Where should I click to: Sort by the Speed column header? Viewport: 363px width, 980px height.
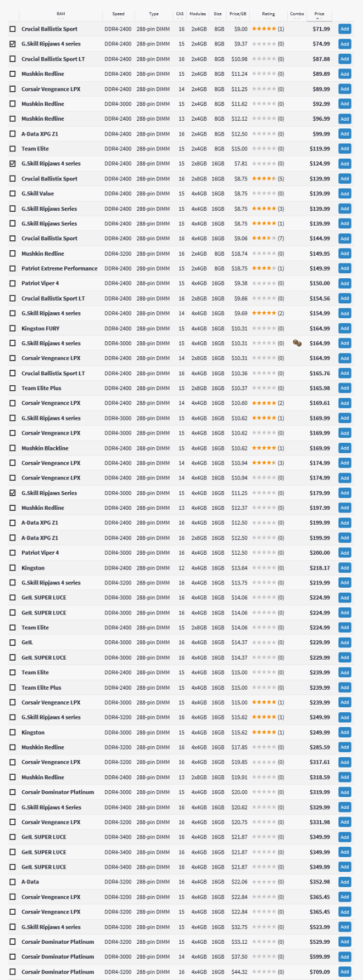click(x=118, y=14)
